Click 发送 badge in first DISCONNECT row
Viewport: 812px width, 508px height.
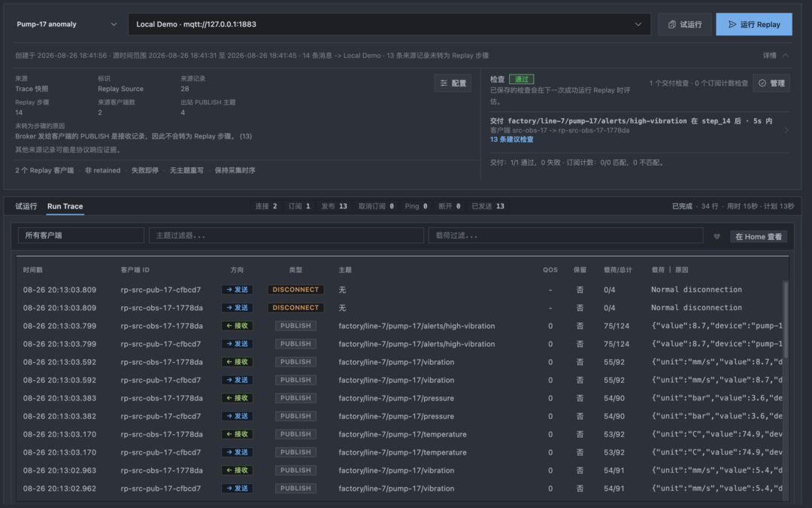(237, 290)
